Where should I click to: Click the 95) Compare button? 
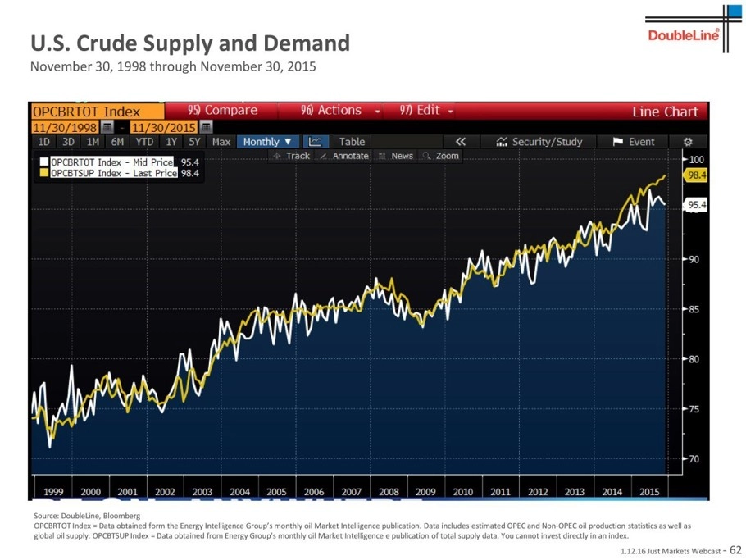(x=222, y=111)
